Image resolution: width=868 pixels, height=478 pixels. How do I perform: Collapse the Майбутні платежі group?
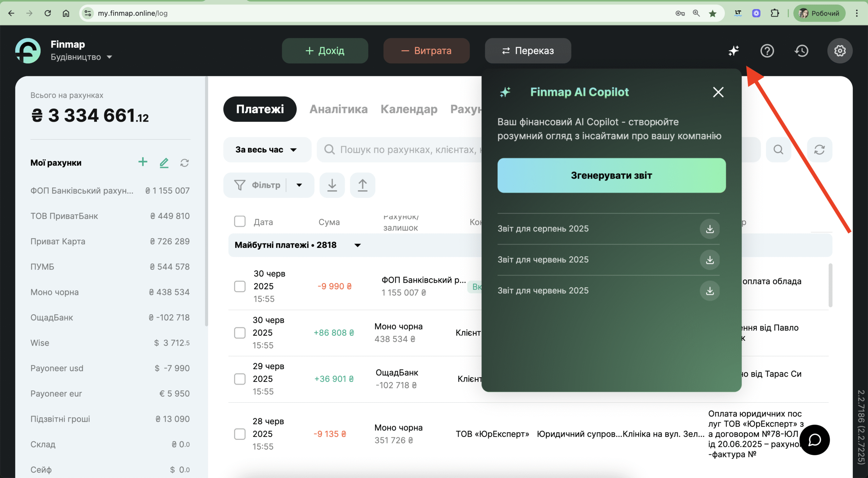(357, 245)
